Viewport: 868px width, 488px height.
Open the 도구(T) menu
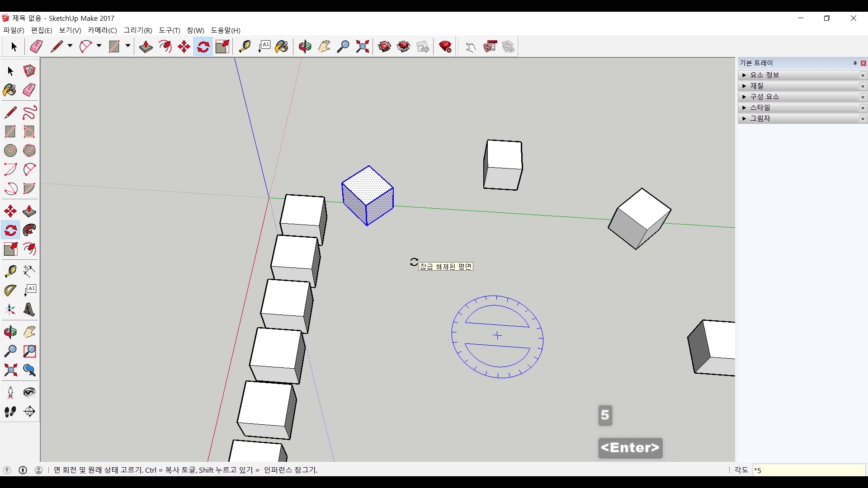(170, 30)
